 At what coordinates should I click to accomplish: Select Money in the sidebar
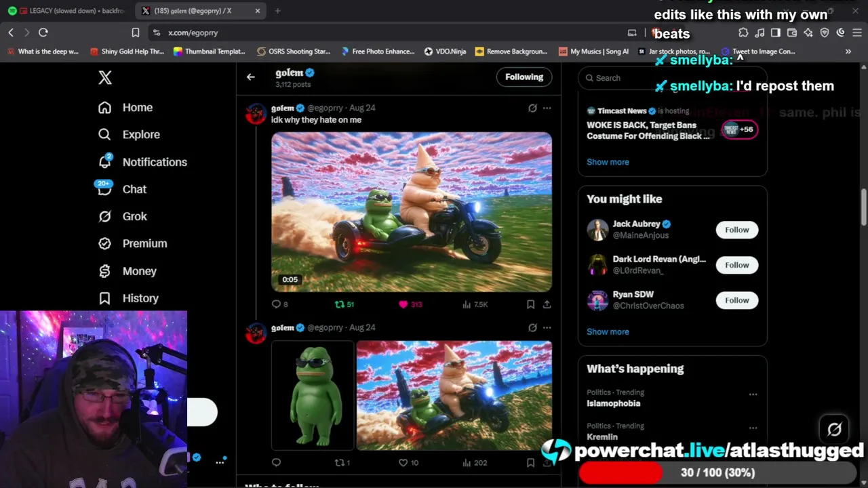pyautogui.click(x=127, y=271)
